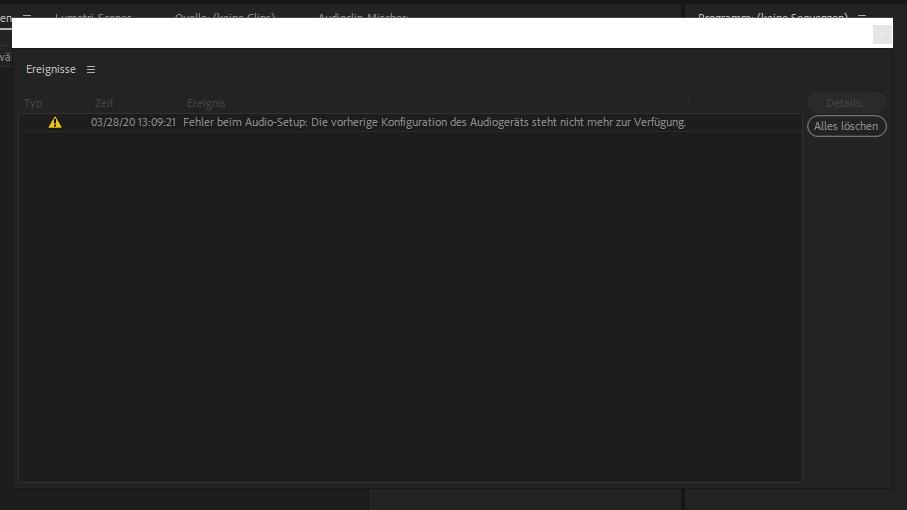The height and width of the screenshot is (510, 907).
Task: Select the Fehler beim Audio-Setup event message
Action: (x=434, y=123)
